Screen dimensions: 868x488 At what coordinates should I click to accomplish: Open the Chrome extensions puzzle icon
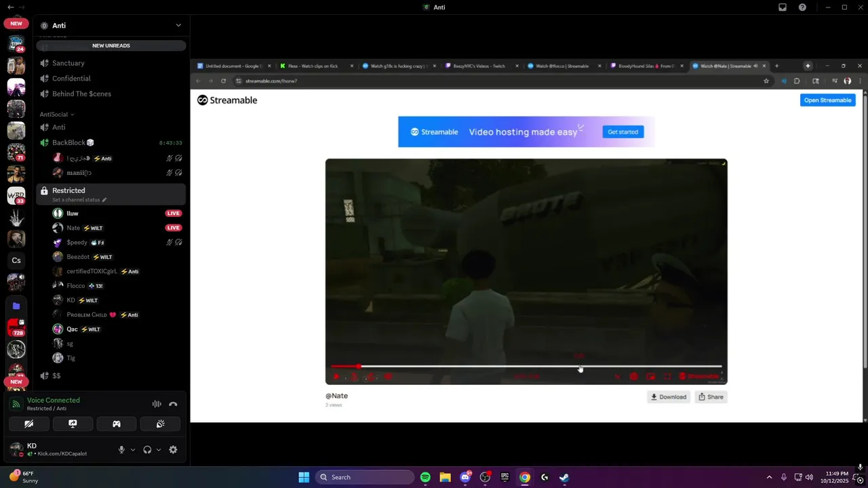(797, 81)
